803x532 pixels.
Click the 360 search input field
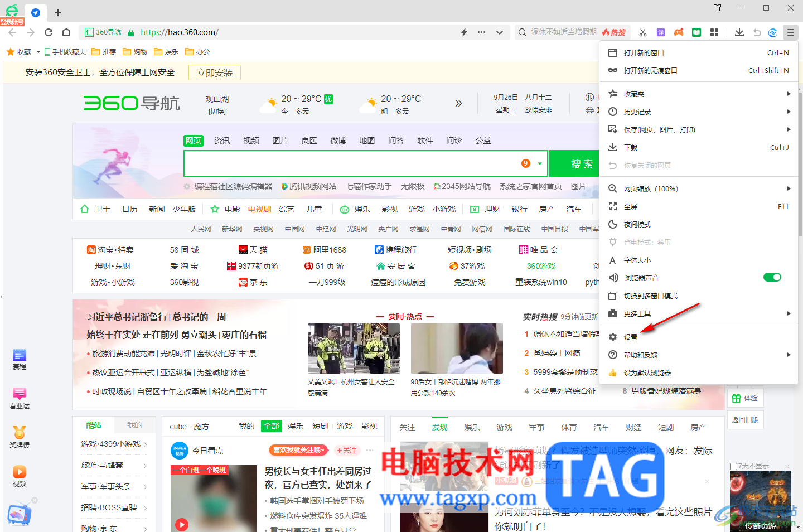[351, 163]
